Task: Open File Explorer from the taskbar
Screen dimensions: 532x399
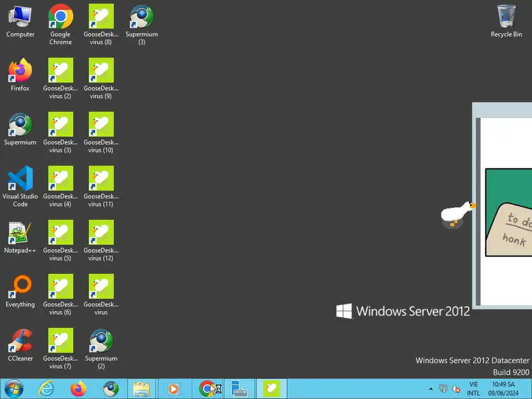Action: [x=141, y=389]
